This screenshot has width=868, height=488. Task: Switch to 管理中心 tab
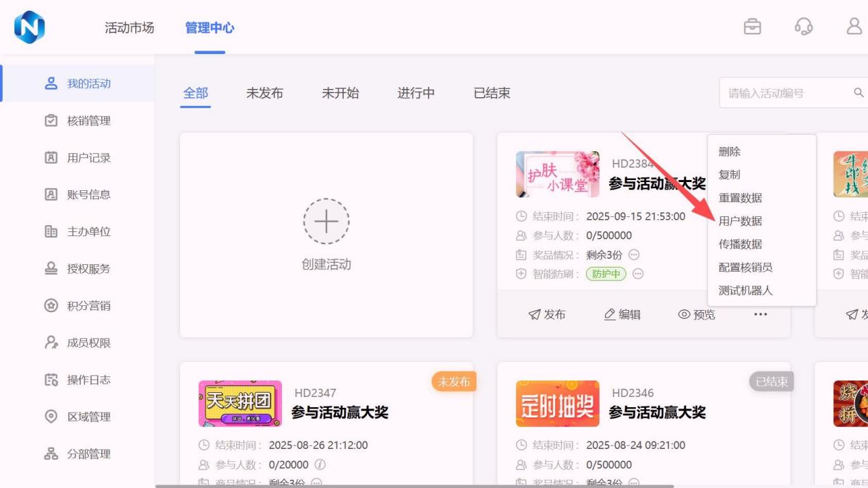[x=209, y=28]
